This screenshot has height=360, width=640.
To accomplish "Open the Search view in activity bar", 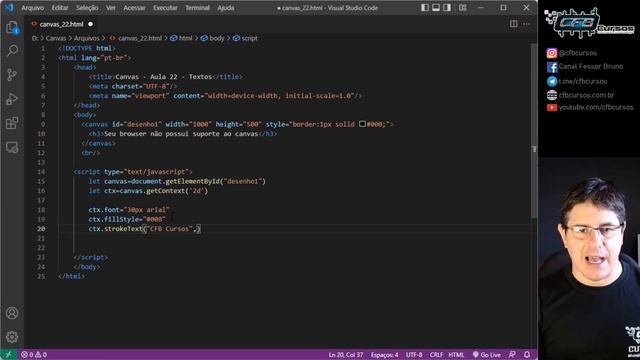I will pyautogui.click(x=12, y=51).
